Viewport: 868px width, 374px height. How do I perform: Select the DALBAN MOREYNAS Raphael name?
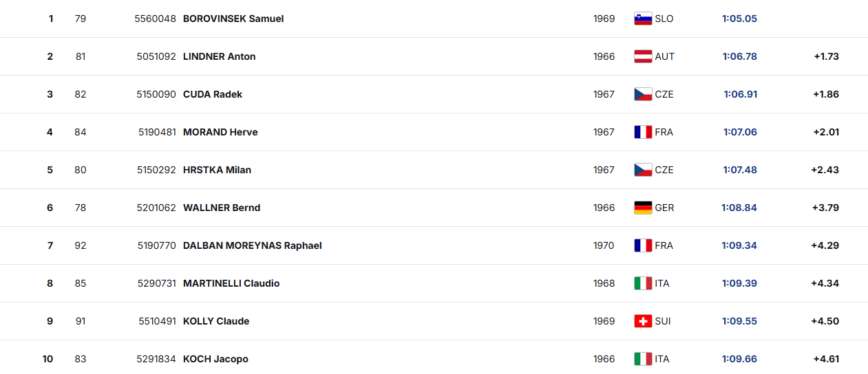[252, 245]
